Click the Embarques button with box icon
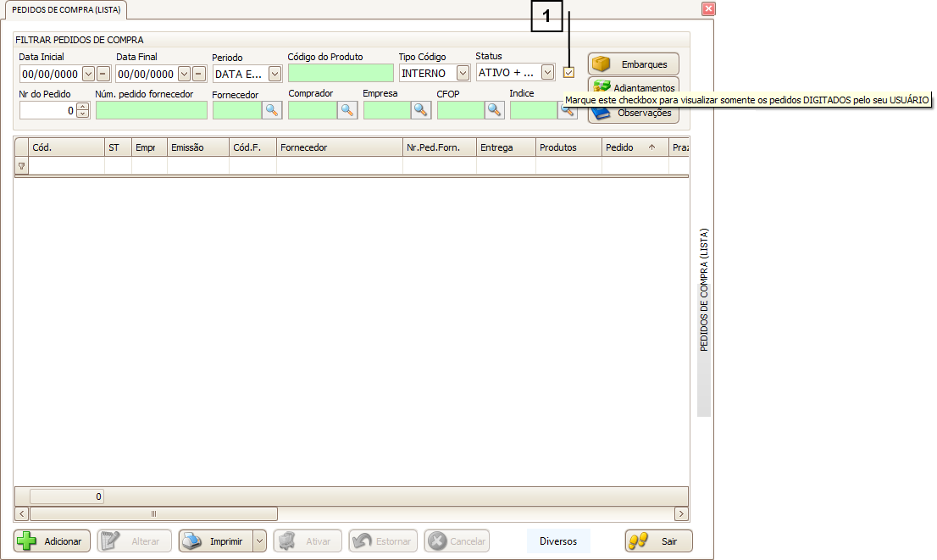 (x=633, y=64)
